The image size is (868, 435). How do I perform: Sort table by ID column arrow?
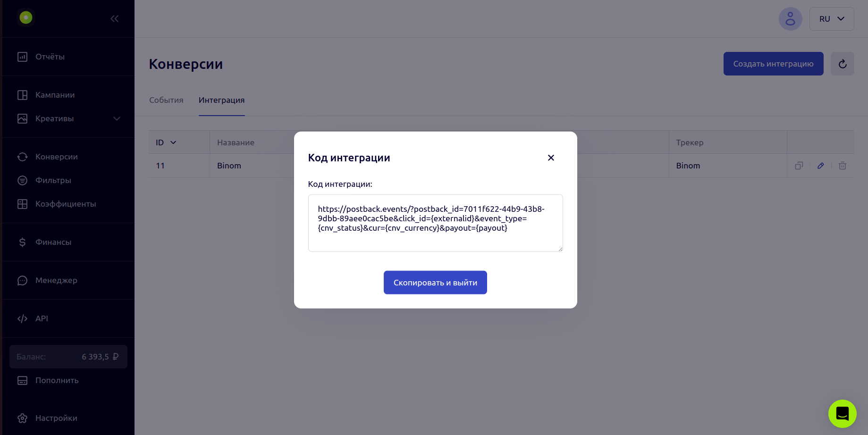173,142
